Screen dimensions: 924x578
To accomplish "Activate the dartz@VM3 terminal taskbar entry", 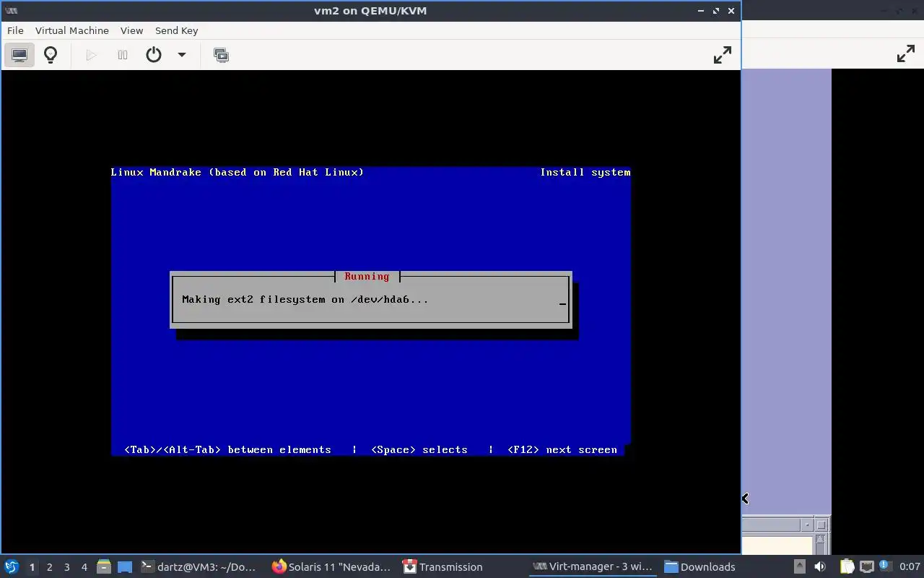I will point(198,567).
